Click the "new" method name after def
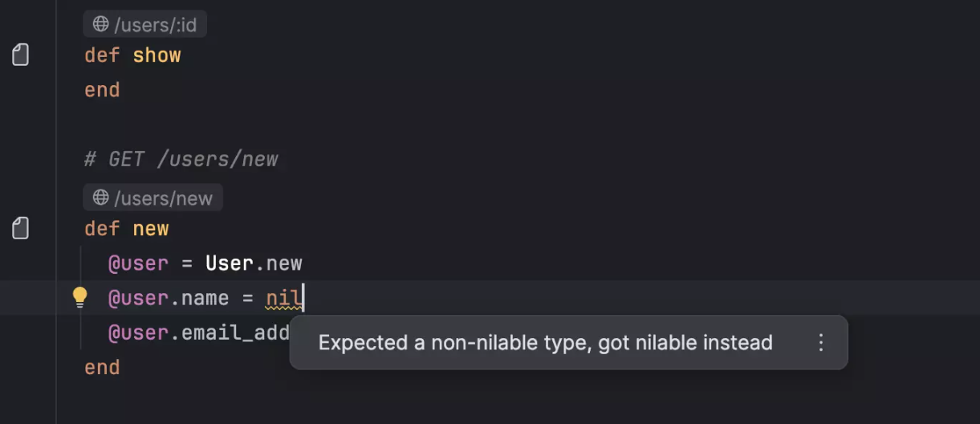Image resolution: width=980 pixels, height=424 pixels. [151, 229]
